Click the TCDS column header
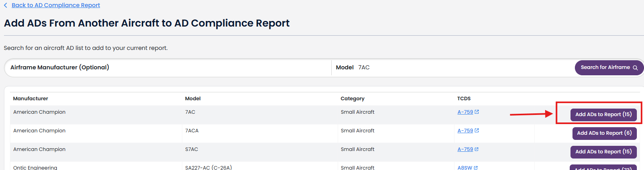The height and width of the screenshot is (170, 644). (x=464, y=99)
